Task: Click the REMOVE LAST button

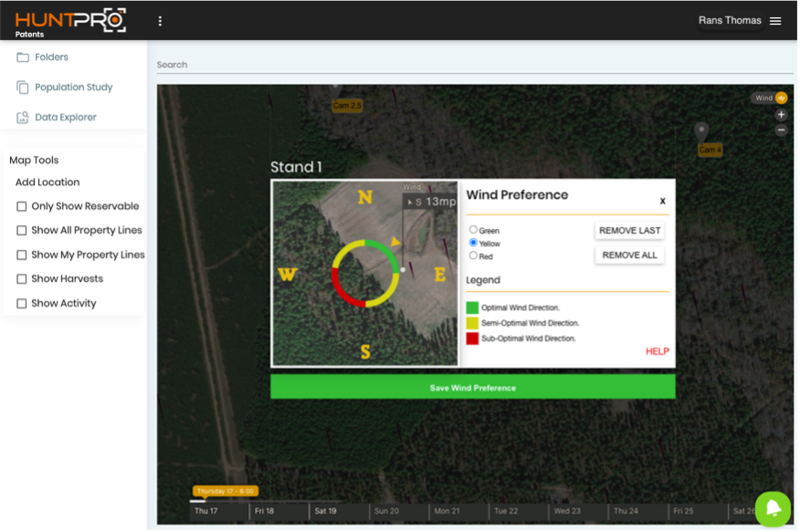Action: tap(629, 230)
